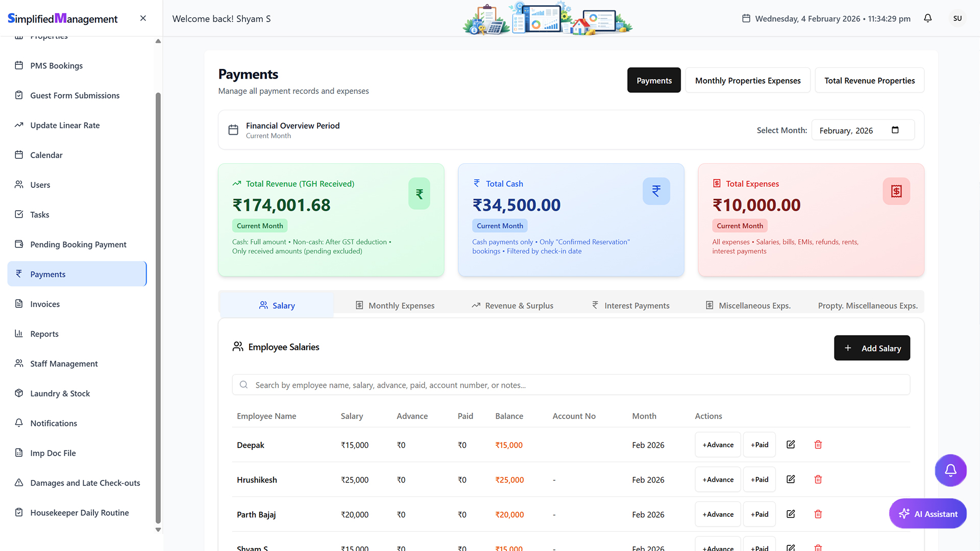Open Monthly Properties Expenses view

tap(747, 81)
